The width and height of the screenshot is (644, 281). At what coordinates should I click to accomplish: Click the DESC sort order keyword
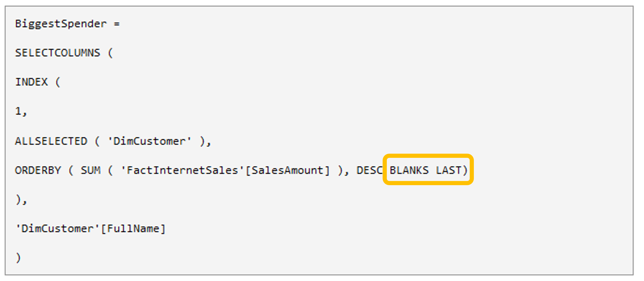370,170
